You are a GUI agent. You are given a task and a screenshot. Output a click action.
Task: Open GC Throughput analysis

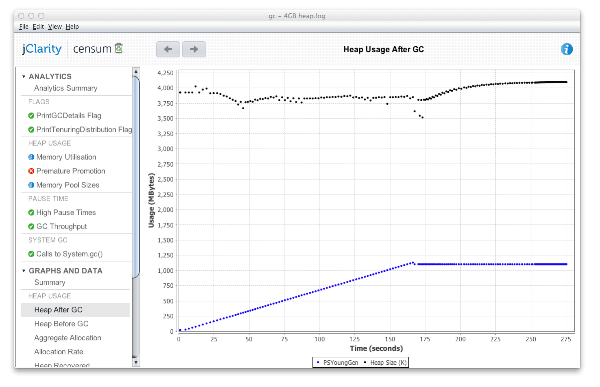click(62, 226)
